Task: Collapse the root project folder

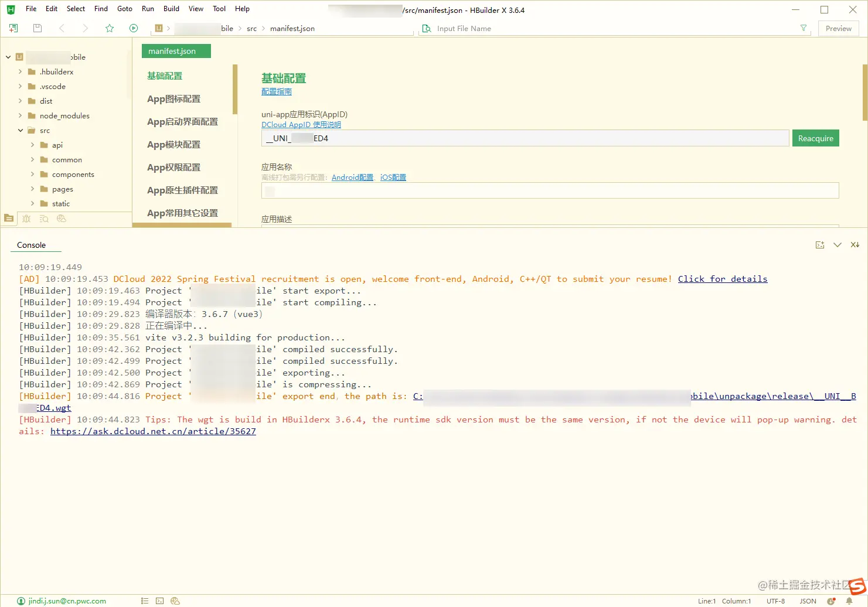Action: tap(8, 57)
